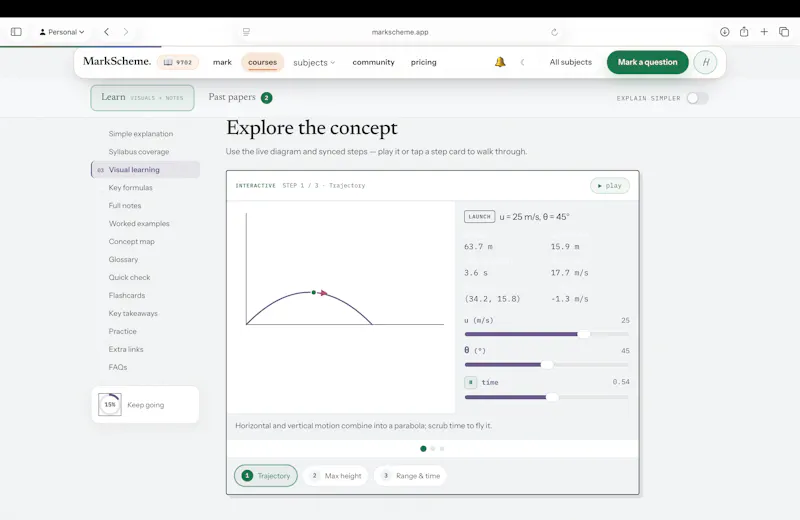Screen dimensions: 800x520
Task: Click the reader view icon in address bar
Action: pyautogui.click(x=246, y=32)
